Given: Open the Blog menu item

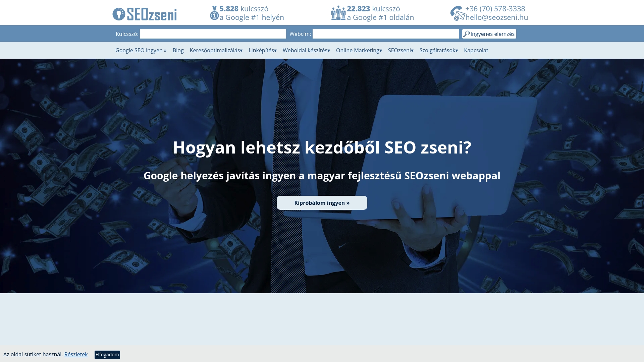Looking at the screenshot, I should [x=178, y=50].
